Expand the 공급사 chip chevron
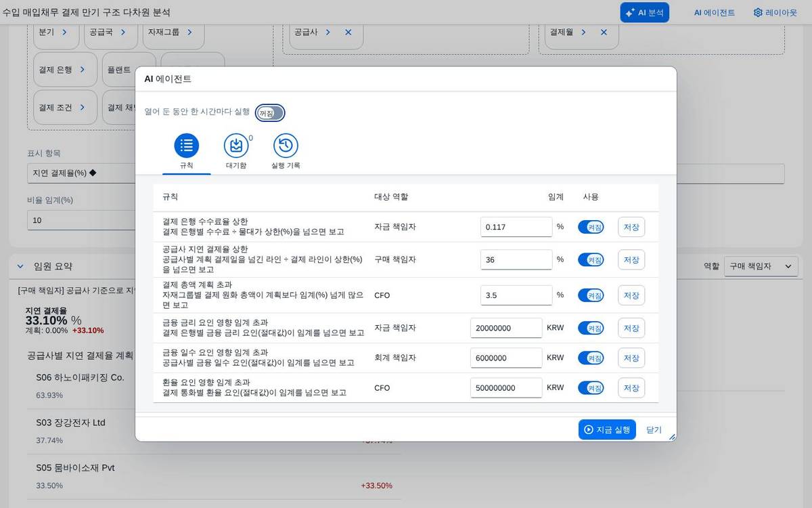 (x=328, y=32)
